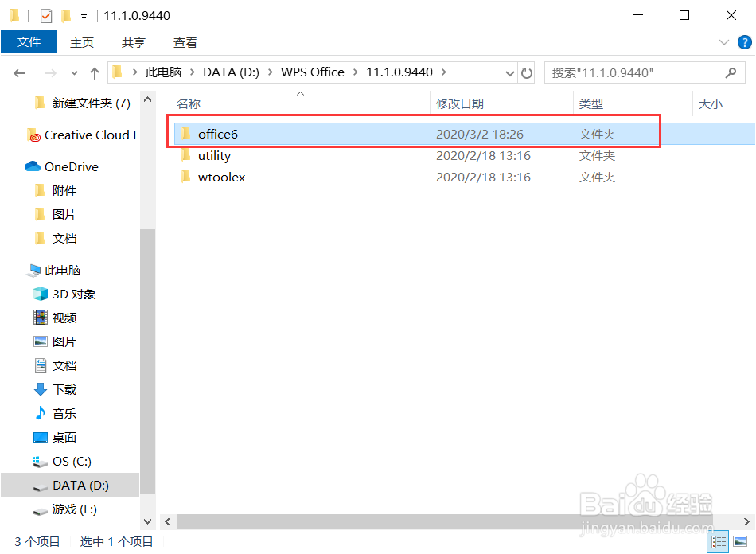Click 11.1.0.9440 breadcrumb in address bar
This screenshot has height=554, width=756.
399,72
